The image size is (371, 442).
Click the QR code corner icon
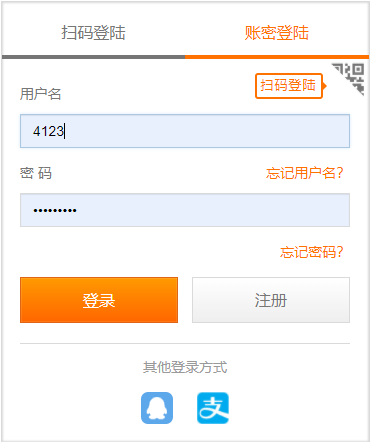click(348, 79)
